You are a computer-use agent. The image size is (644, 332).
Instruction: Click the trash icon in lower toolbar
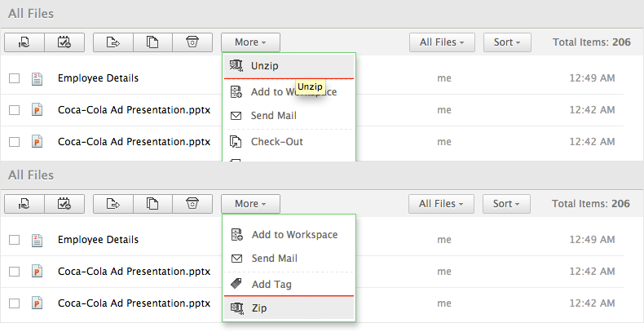click(192, 204)
